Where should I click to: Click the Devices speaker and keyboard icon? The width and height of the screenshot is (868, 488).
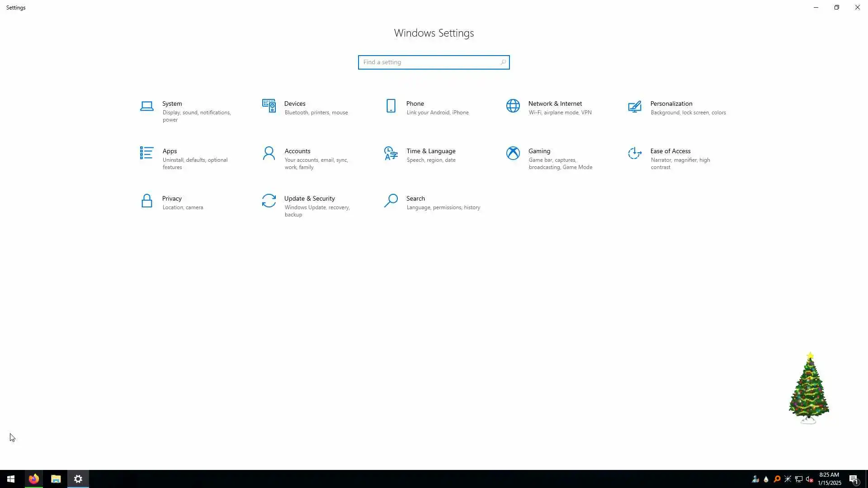pyautogui.click(x=269, y=106)
